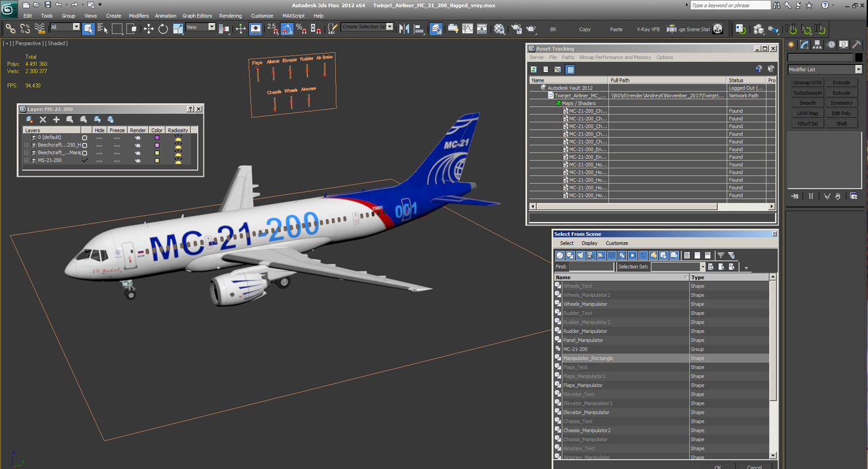This screenshot has height=469, width=868.
Task: Select Manipulator_Rectangle in Select From Scene list
Action: click(662, 358)
